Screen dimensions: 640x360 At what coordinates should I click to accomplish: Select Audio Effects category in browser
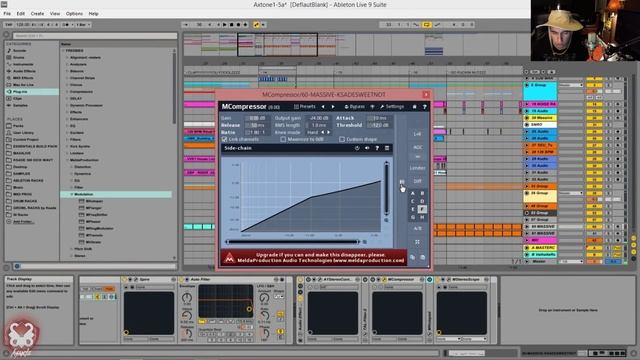(24, 71)
